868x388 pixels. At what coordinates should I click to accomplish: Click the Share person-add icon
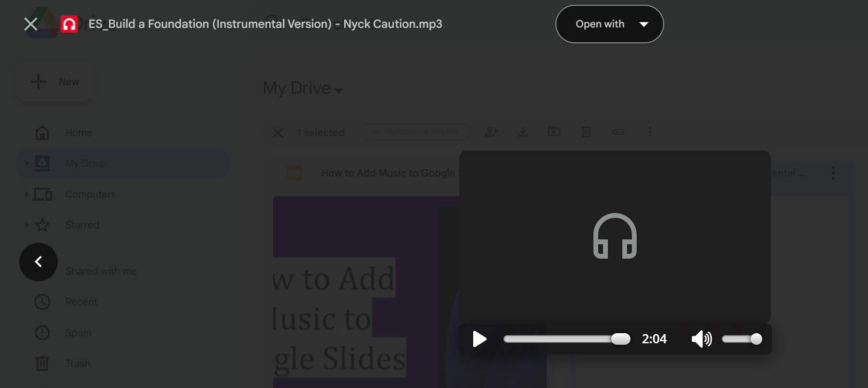(x=491, y=132)
